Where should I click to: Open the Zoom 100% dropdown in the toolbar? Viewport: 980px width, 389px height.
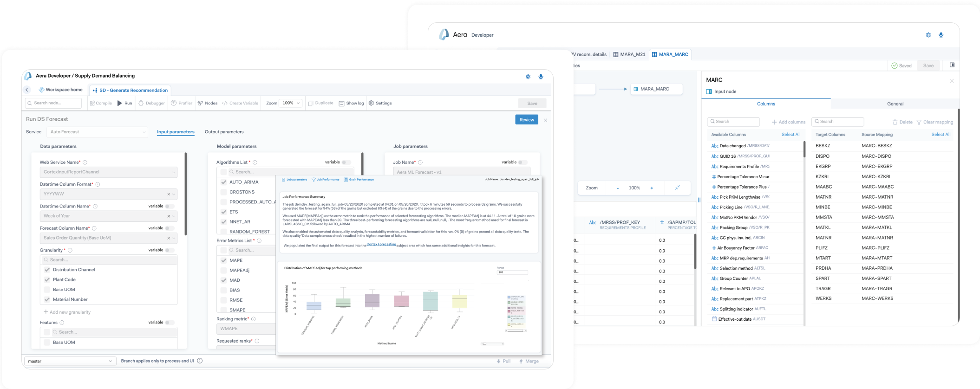291,103
